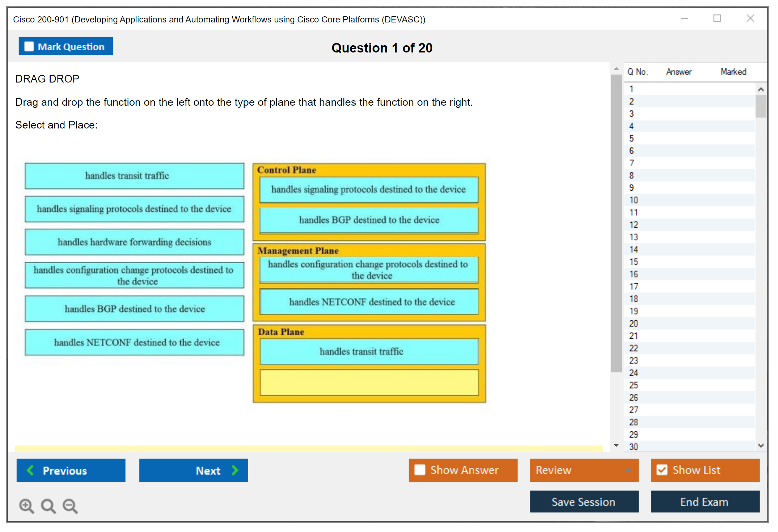Expand the Review dropdown arrow
The height and width of the screenshot is (532, 778).
[x=628, y=470]
